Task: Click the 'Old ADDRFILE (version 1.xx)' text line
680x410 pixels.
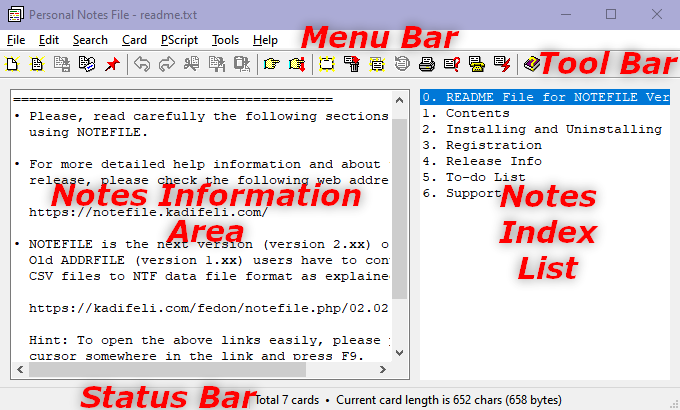Action: click(x=209, y=260)
